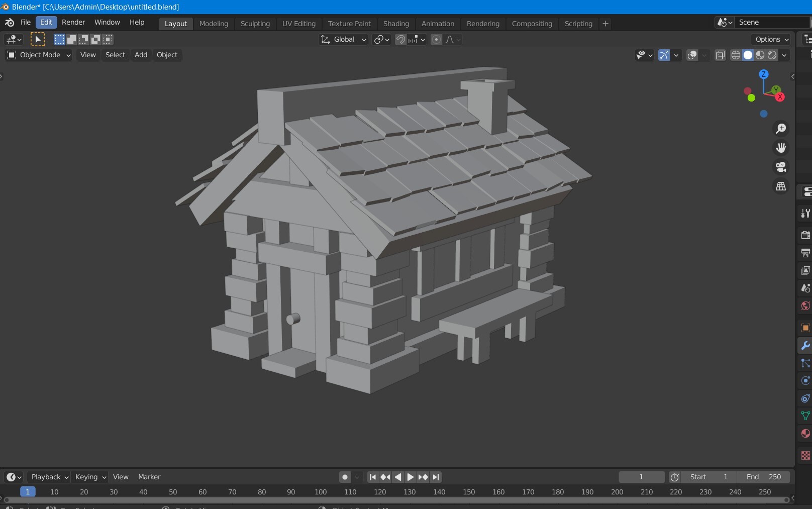Toggle the Show Overlays button
The image size is (812, 509).
692,55
